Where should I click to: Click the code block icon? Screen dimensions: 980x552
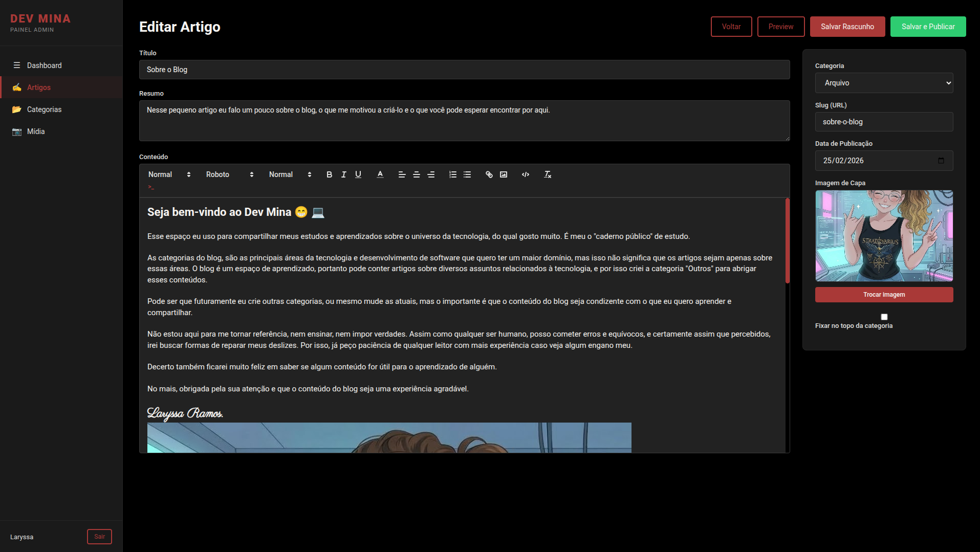(526, 174)
